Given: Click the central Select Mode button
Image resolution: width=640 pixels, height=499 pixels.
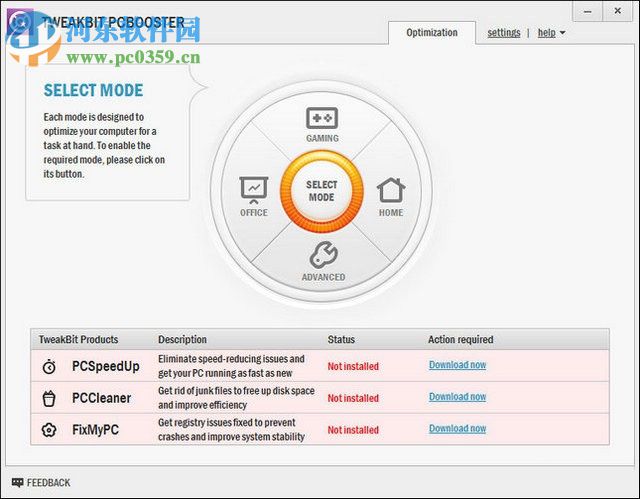Looking at the screenshot, I should 322,191.
